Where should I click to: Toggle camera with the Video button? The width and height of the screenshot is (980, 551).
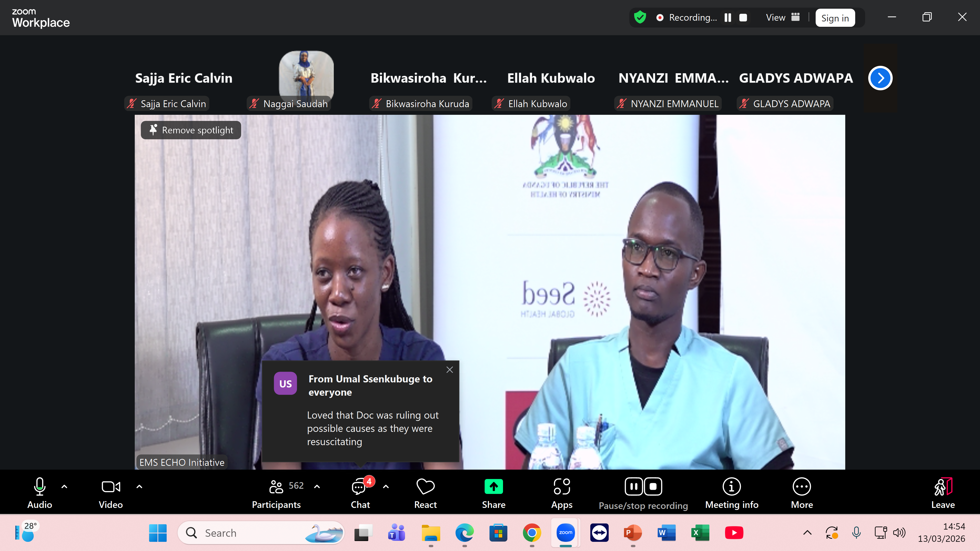[111, 487]
